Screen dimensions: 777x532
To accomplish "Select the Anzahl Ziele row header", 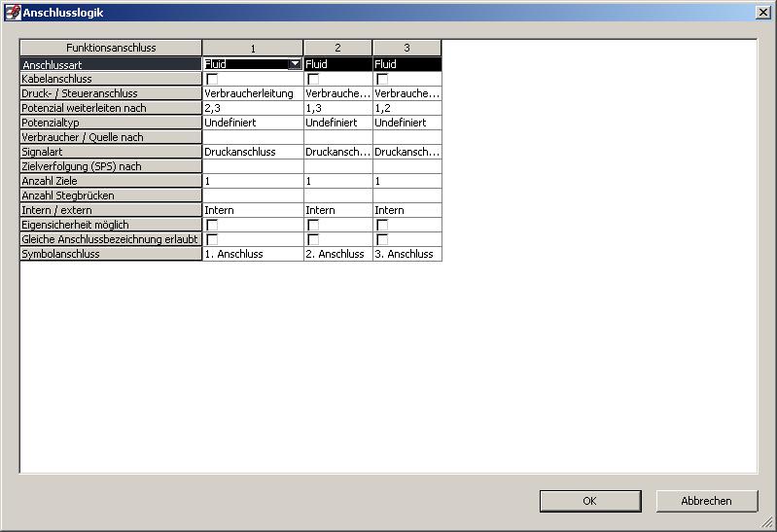I will point(111,181).
